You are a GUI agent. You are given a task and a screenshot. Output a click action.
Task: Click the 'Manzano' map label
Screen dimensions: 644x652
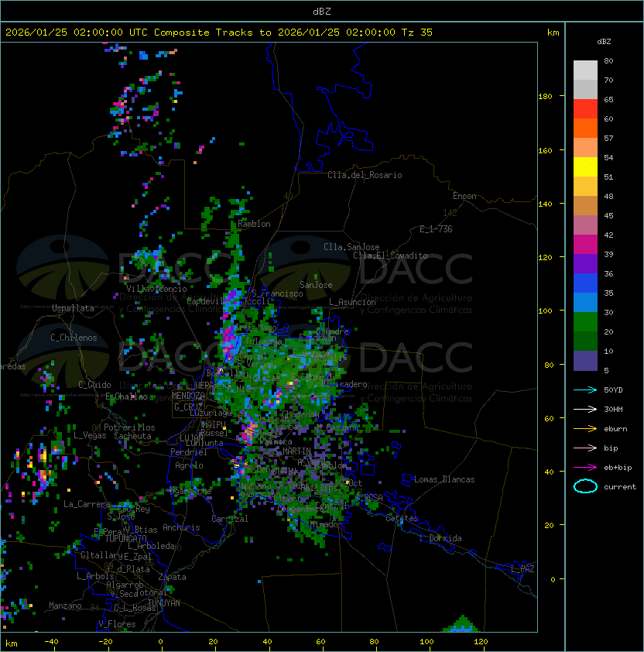tap(65, 606)
